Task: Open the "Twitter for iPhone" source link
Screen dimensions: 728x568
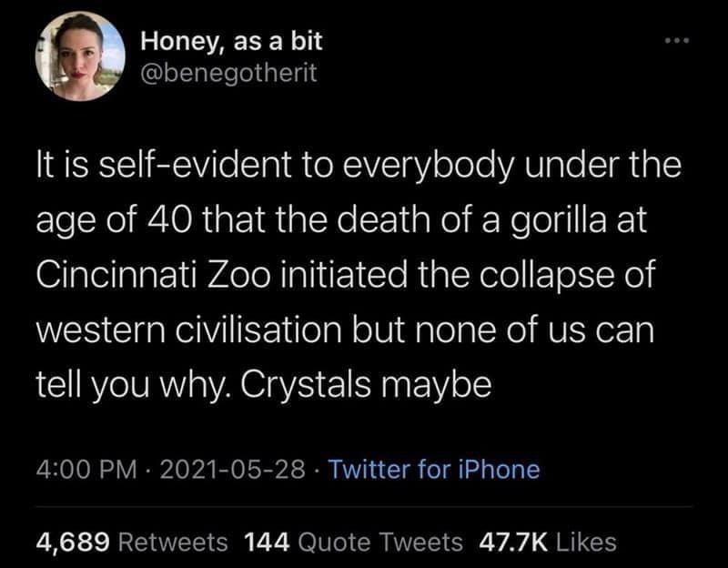Action: coord(432,470)
